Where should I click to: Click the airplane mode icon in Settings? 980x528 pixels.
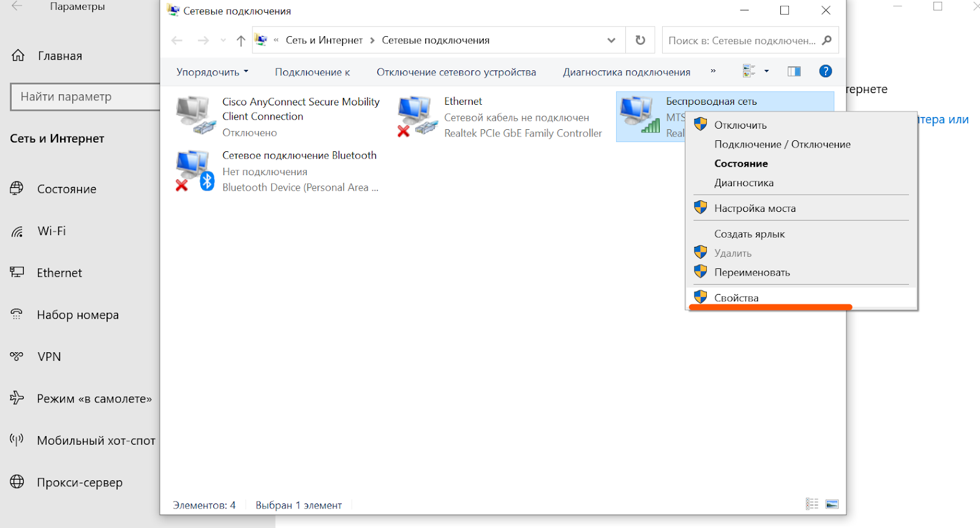[x=17, y=398]
